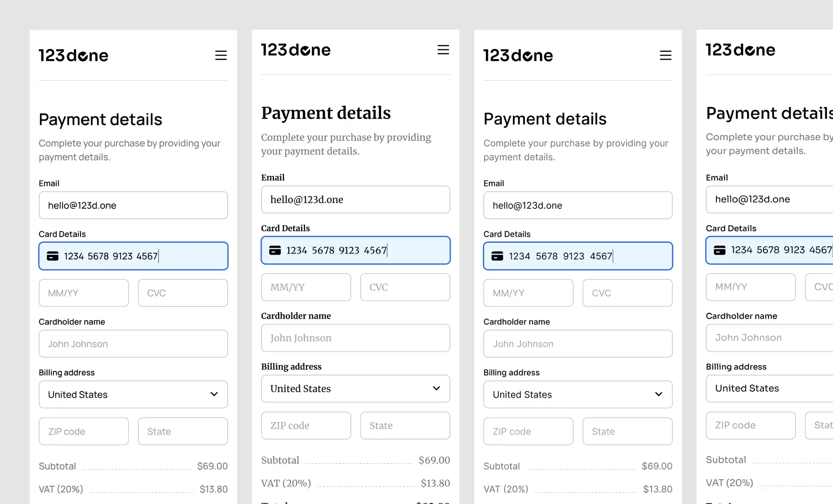
Task: Click credit card icon in first card's number field
Action: [x=53, y=256]
